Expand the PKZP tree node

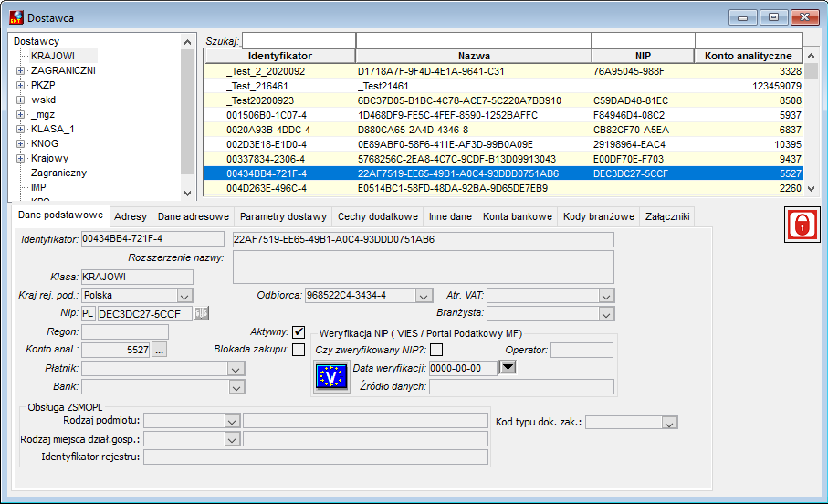point(20,85)
